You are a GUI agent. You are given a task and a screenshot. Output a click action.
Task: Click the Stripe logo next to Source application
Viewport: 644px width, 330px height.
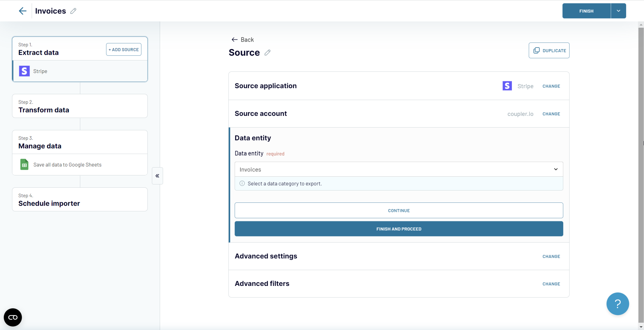[507, 86]
